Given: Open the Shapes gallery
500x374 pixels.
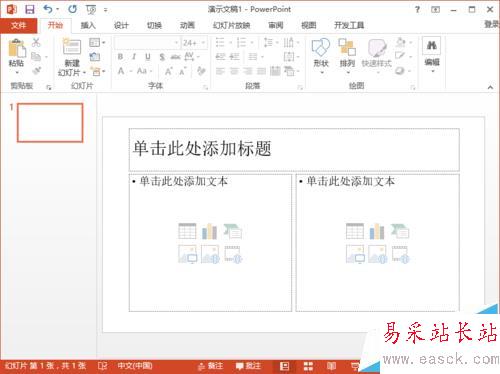Looking at the screenshot, I should pyautogui.click(x=321, y=55).
